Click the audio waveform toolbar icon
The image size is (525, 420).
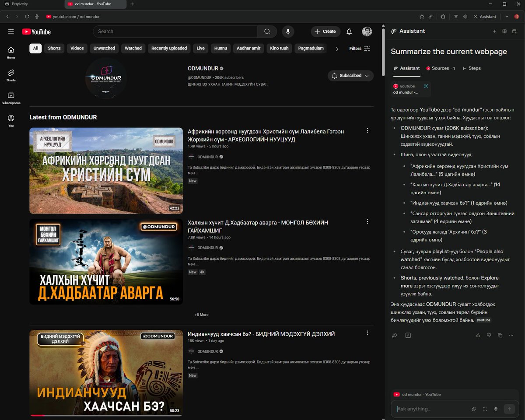coord(465,17)
